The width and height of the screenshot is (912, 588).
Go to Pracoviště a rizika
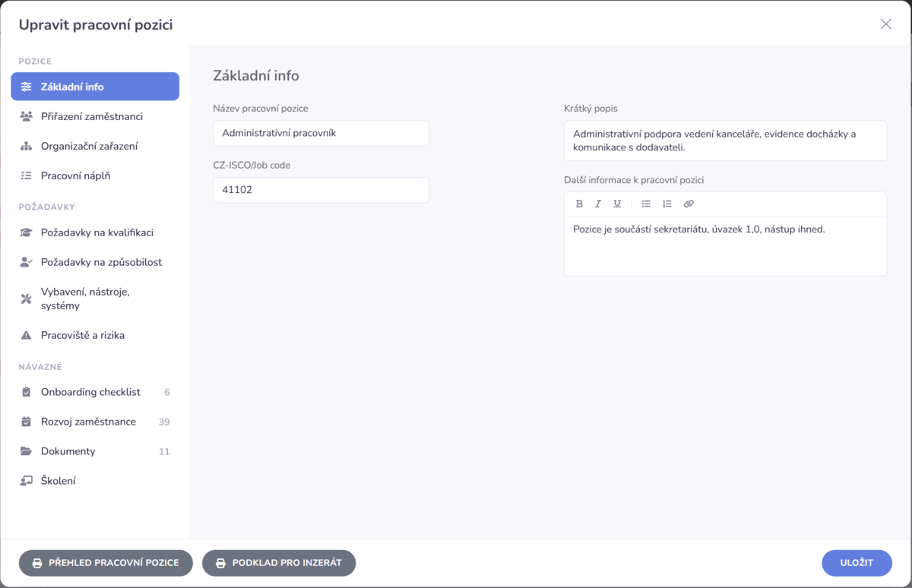point(95,335)
